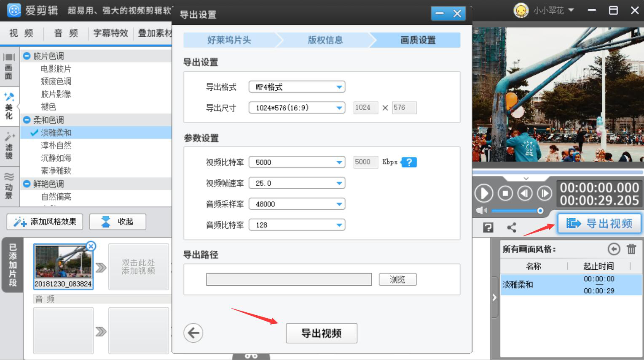The width and height of the screenshot is (644, 360).
Task: Click the 双击此处添加视频 placeholder
Action: pyautogui.click(x=139, y=267)
